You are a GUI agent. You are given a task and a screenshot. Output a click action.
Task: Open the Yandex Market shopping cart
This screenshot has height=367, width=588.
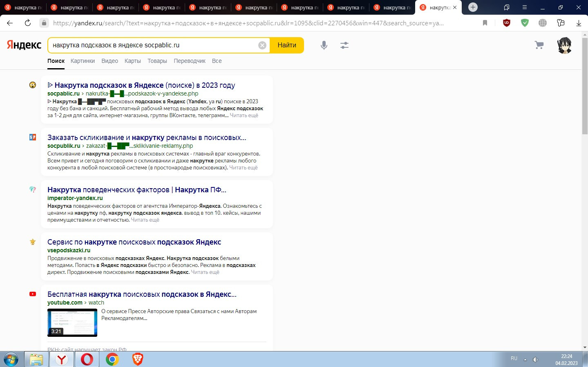click(x=539, y=45)
